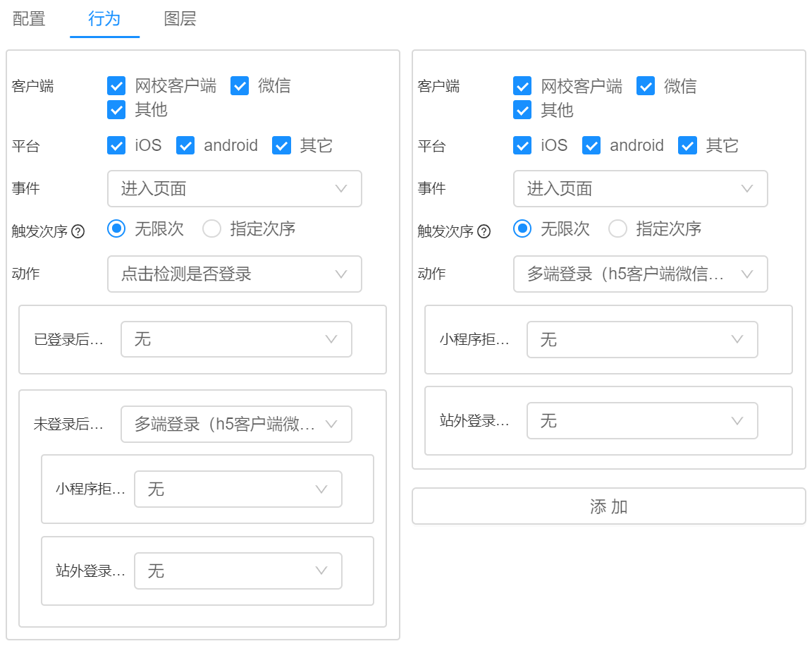The image size is (812, 646).
Task: Expand the 已登录后 dropdown
Action: pos(236,339)
